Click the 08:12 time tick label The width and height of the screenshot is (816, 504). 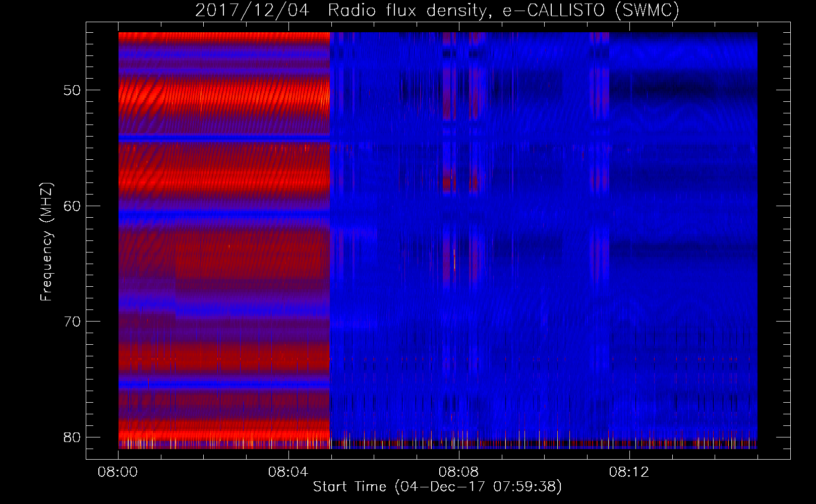click(629, 472)
